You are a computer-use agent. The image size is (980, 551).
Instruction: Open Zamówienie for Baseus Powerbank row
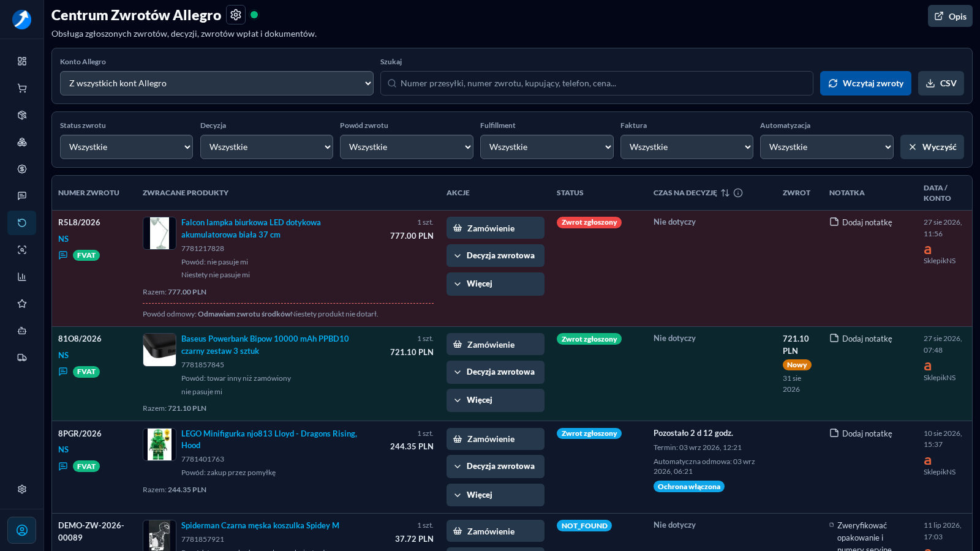[x=496, y=344]
